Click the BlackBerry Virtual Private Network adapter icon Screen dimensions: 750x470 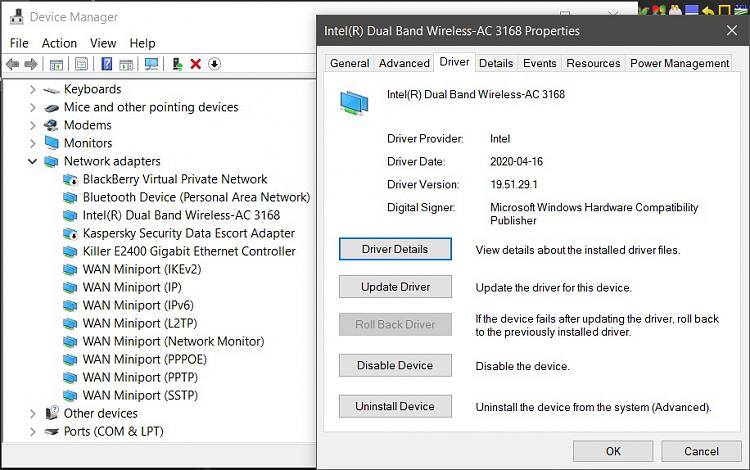70,180
